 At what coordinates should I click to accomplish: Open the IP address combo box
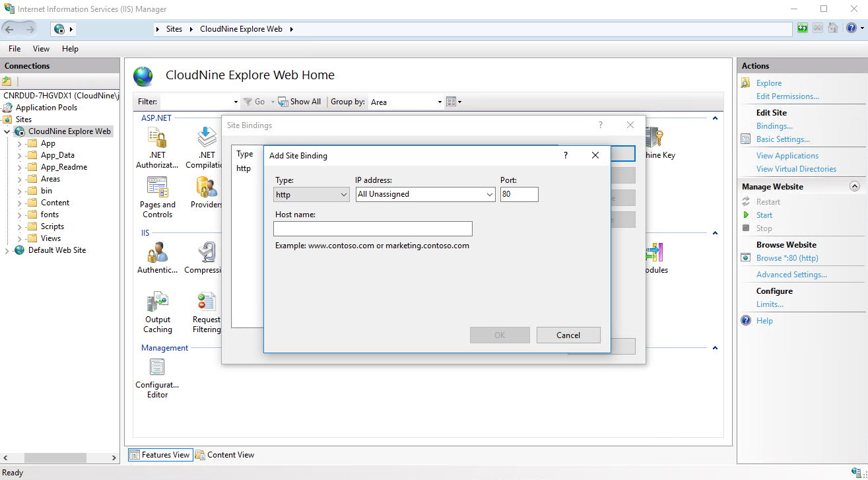pyautogui.click(x=426, y=194)
